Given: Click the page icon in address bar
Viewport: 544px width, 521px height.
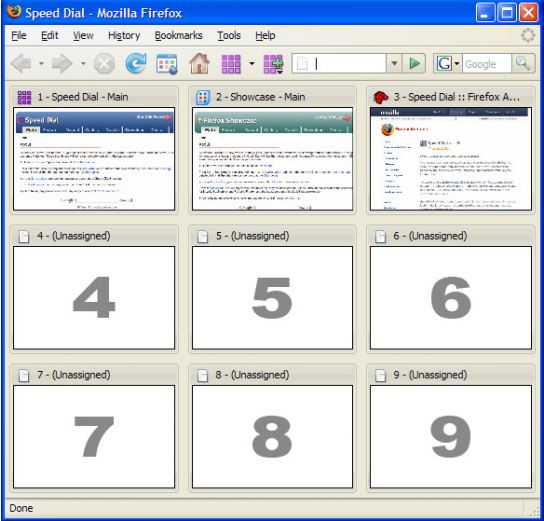Looking at the screenshot, I should 302,63.
